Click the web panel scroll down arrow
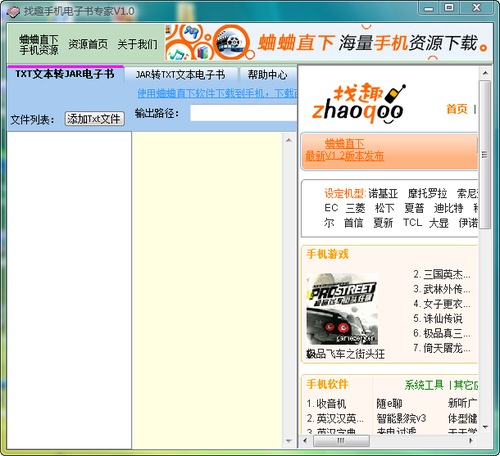The image size is (500, 456). (485, 427)
